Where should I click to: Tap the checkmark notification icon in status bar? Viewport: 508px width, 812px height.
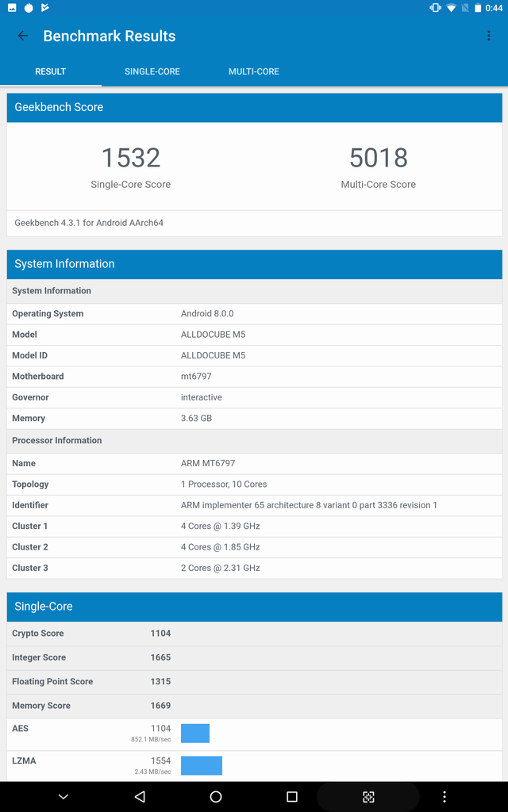point(45,8)
